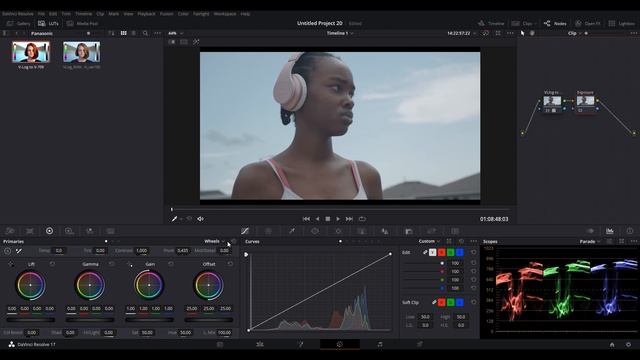Viewport: 640px width, 360px height.
Task: Open the Open FX panel
Action: point(587,24)
